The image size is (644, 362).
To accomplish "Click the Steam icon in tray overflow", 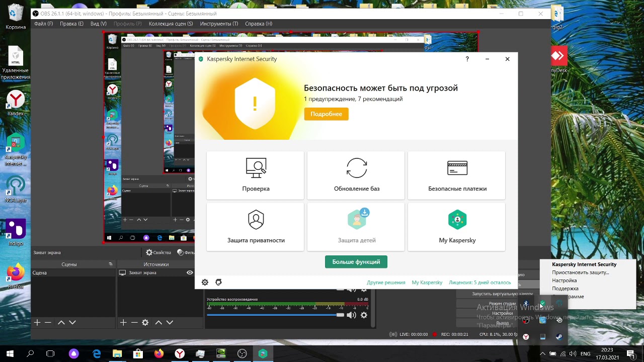I will (x=559, y=337).
